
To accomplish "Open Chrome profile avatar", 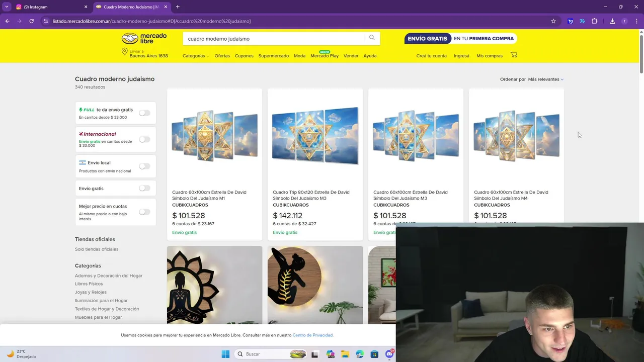I will pos(624,21).
